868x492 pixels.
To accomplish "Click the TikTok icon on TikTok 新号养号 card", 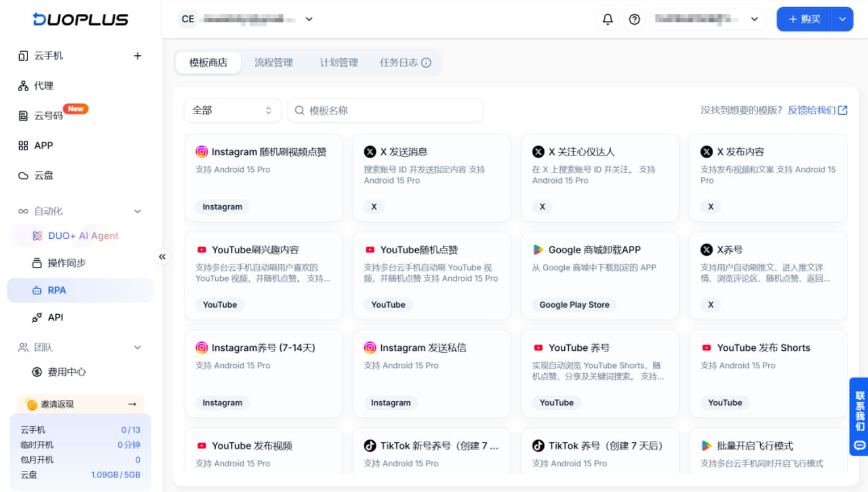I will click(370, 445).
